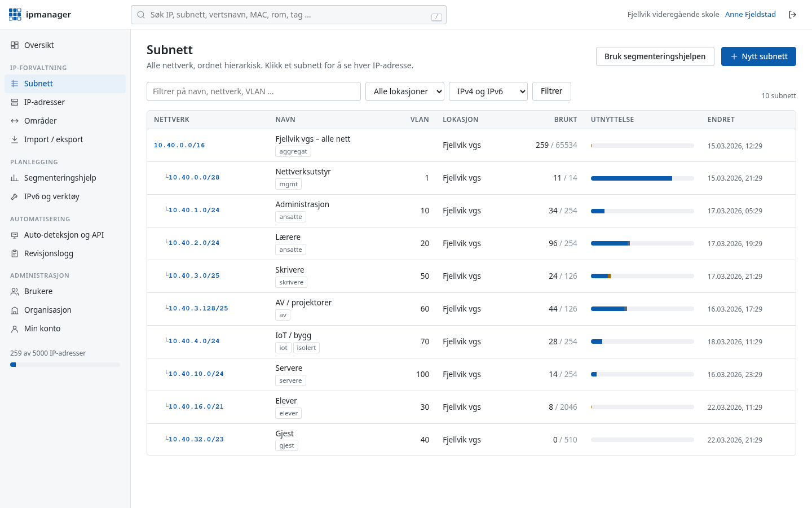
Task: Open the Alle lokasjoner dropdown
Action: coord(405,91)
